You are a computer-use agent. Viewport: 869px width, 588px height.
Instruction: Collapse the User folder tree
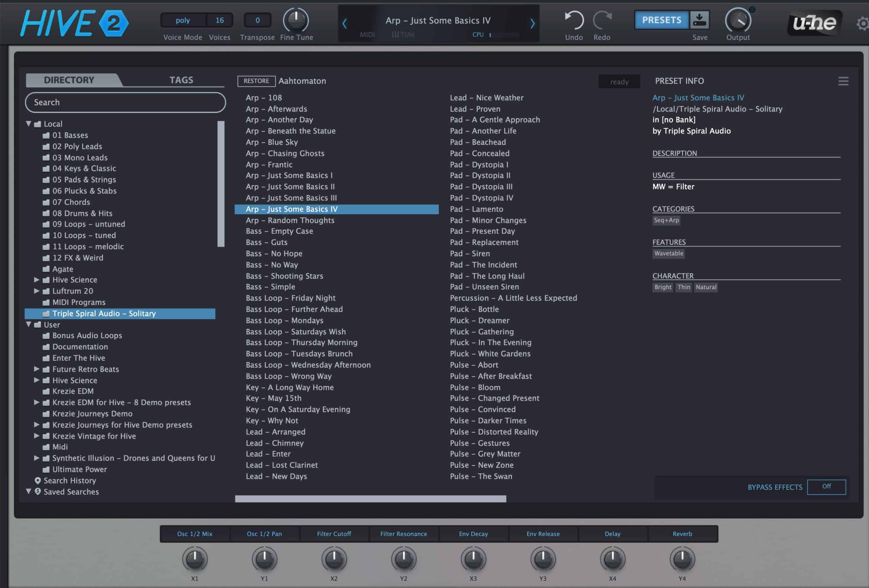29,324
